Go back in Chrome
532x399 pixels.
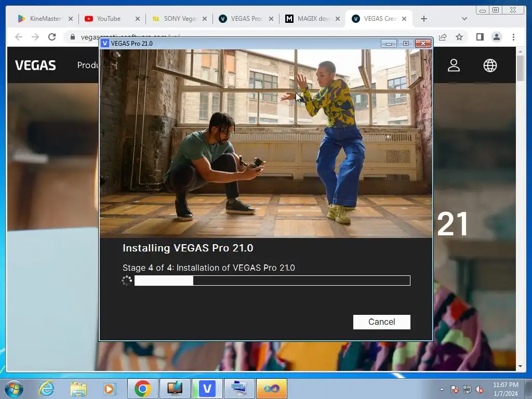point(19,37)
